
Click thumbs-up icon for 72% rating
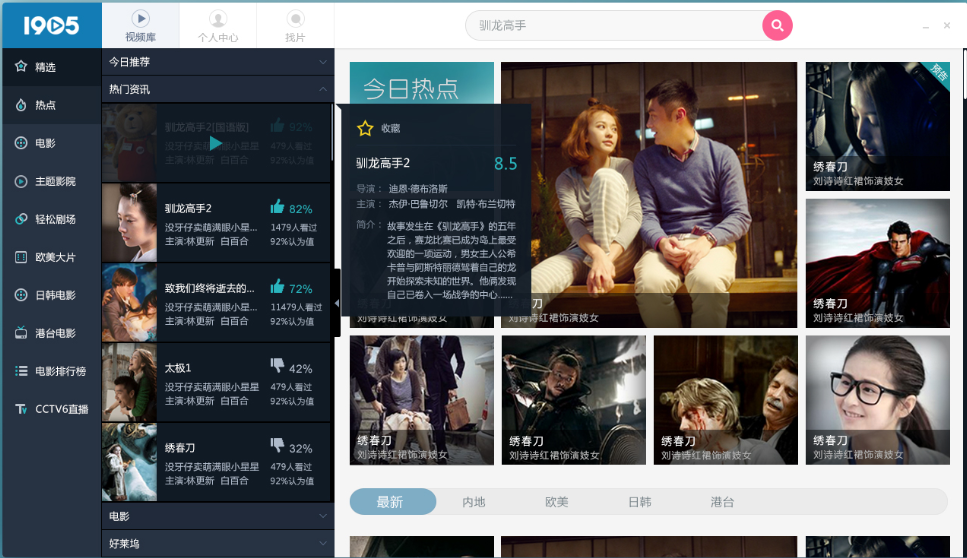coord(278,287)
